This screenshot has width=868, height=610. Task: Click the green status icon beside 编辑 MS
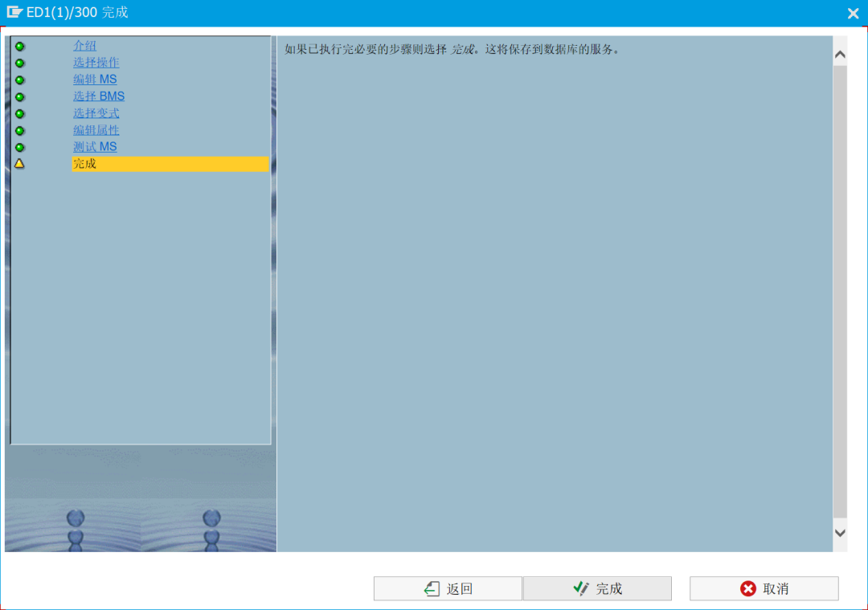[20, 80]
